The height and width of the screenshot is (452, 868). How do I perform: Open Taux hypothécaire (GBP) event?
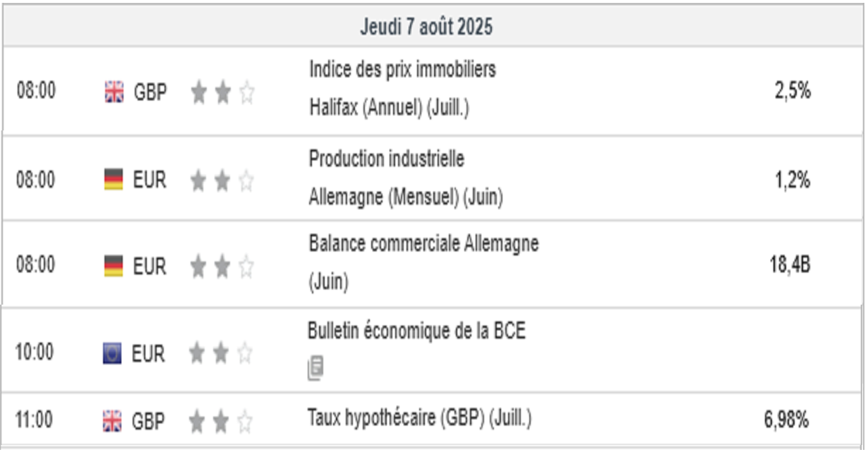(x=418, y=418)
